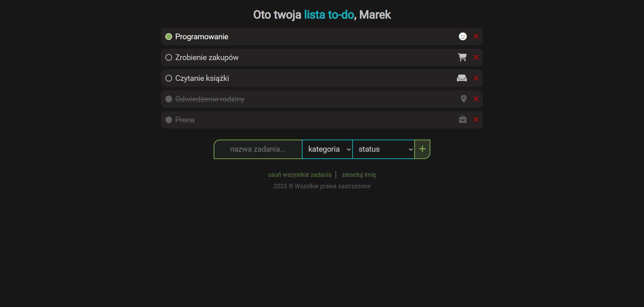Delete the Czytanie książki task
The image size is (644, 307).
tap(476, 78)
